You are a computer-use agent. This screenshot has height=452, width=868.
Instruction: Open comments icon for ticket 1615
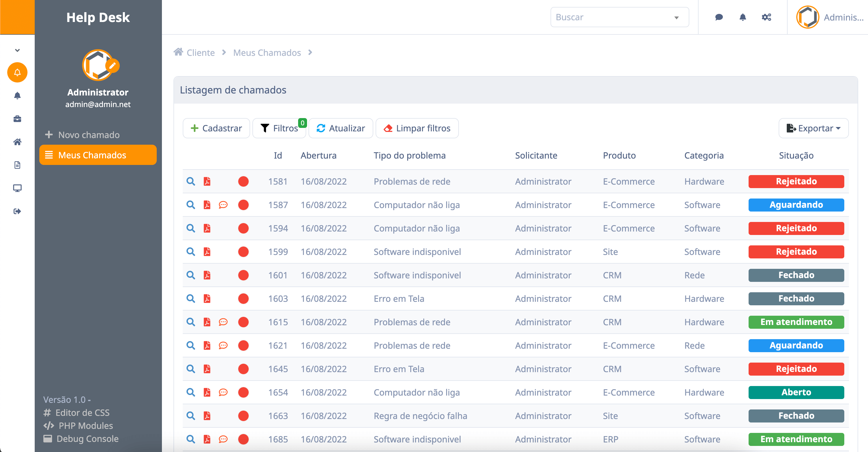(x=223, y=322)
